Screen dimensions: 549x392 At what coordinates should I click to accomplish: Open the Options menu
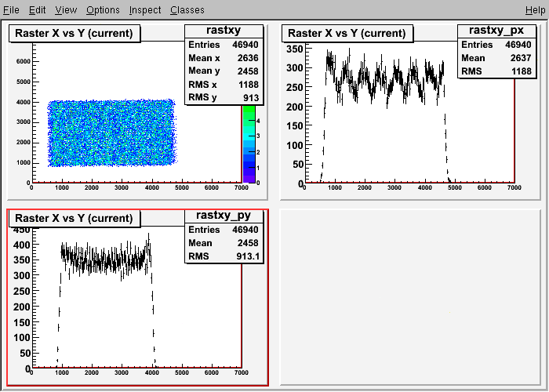(103, 9)
